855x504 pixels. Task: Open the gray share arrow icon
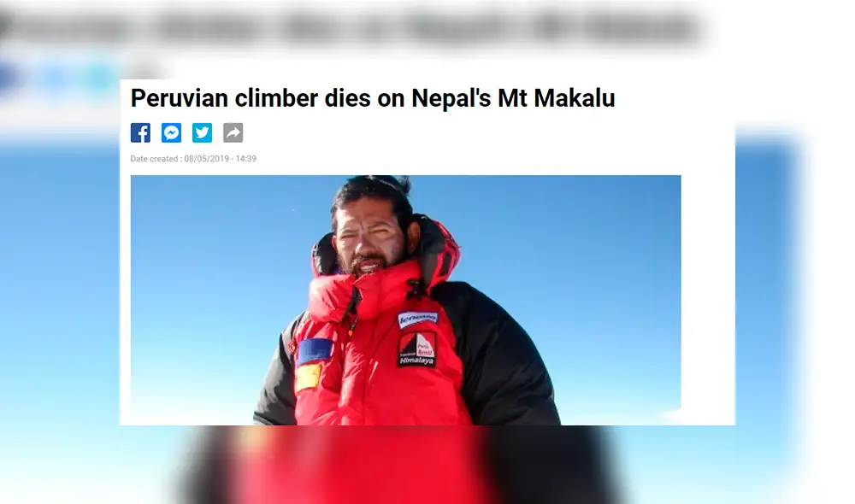point(233,132)
